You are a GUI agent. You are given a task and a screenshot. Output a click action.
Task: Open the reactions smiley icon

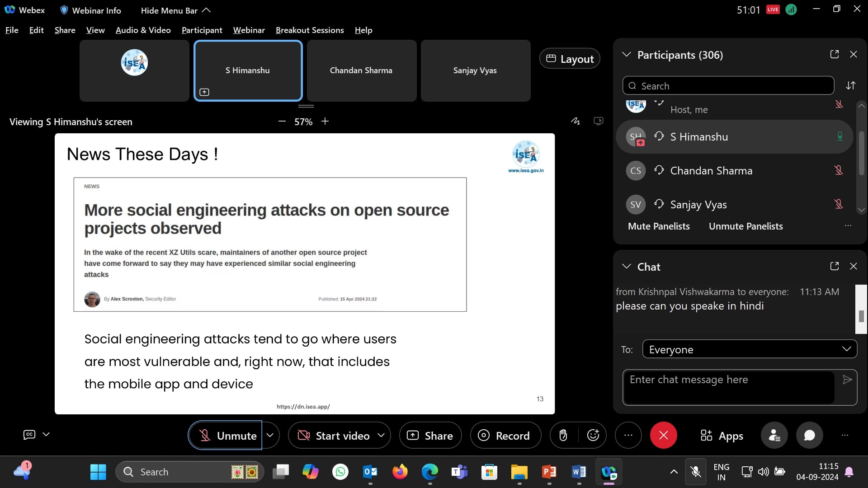coord(593,435)
